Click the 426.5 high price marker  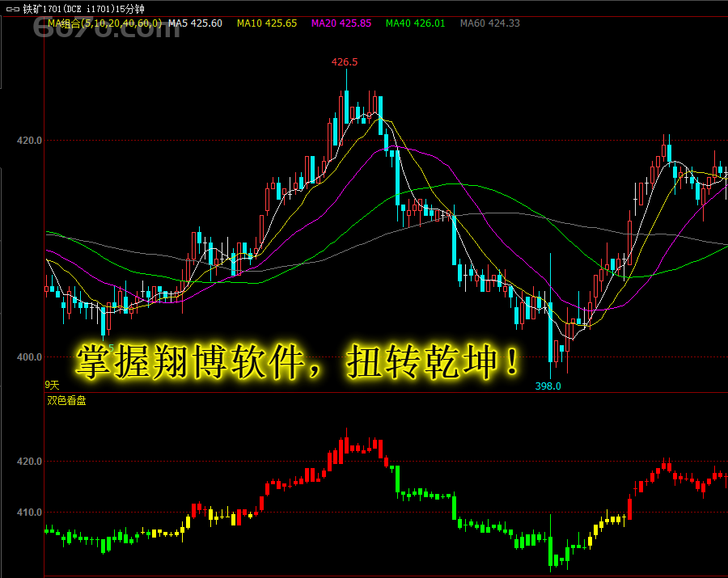[345, 61]
